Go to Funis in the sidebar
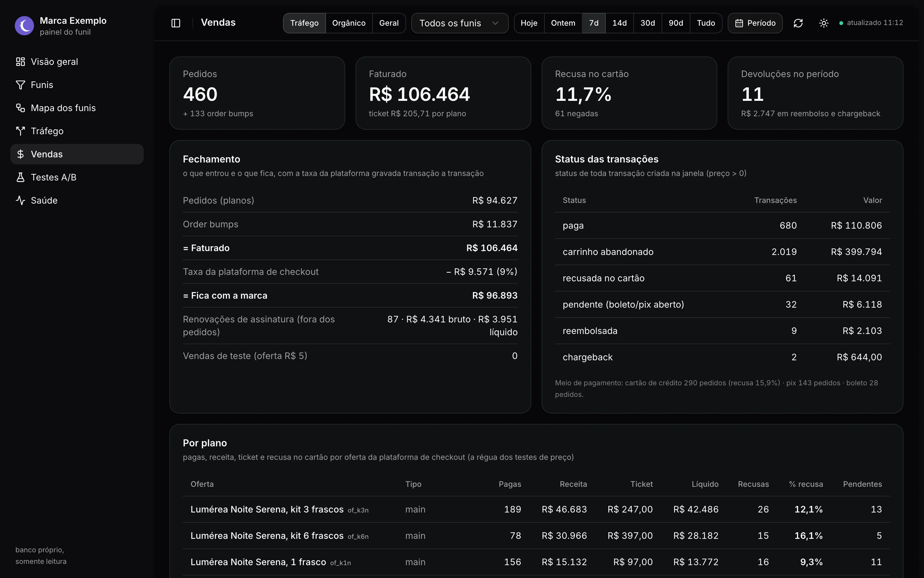The image size is (924, 578). click(x=77, y=85)
